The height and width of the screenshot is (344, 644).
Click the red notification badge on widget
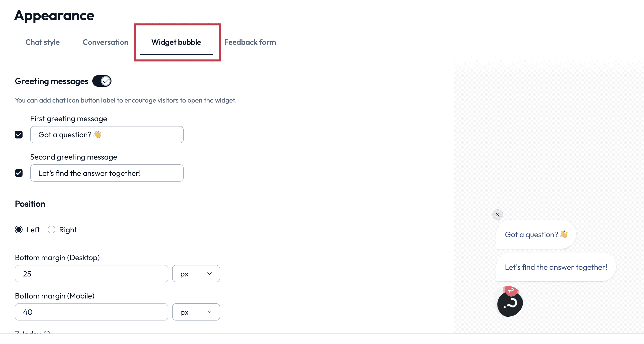pos(511,291)
